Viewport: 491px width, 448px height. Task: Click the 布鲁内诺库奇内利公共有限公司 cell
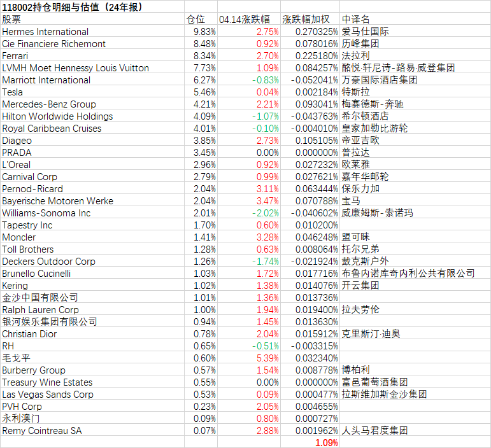pos(415,274)
